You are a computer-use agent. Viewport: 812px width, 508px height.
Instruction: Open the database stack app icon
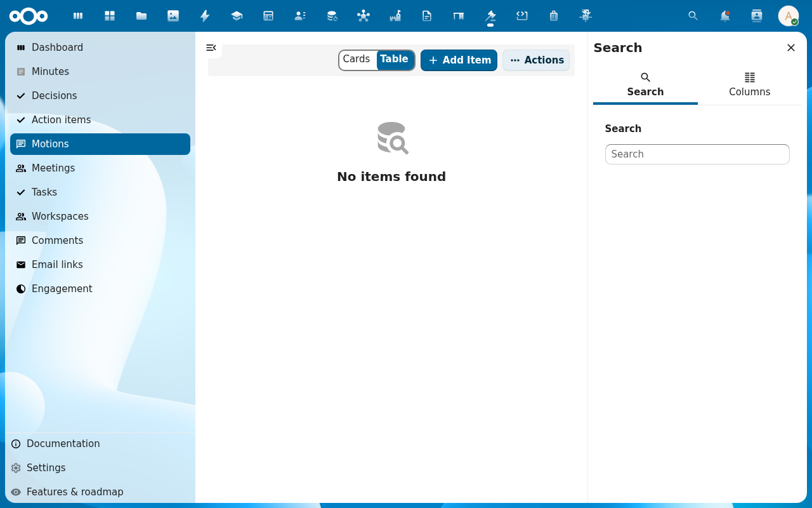point(332,16)
